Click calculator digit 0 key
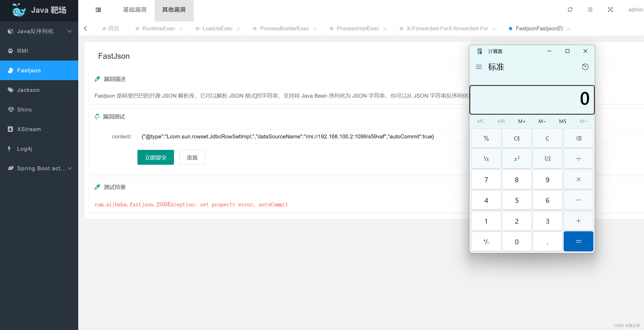The image size is (644, 330). click(517, 241)
